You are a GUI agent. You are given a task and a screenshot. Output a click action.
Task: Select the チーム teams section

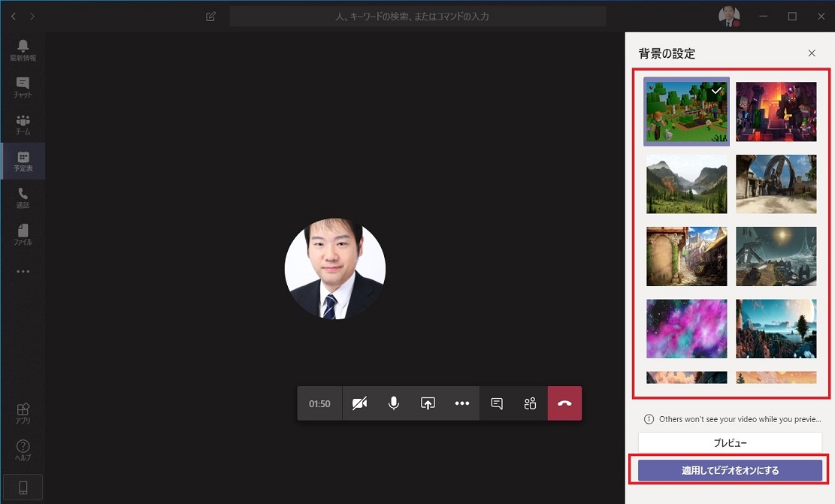22,122
